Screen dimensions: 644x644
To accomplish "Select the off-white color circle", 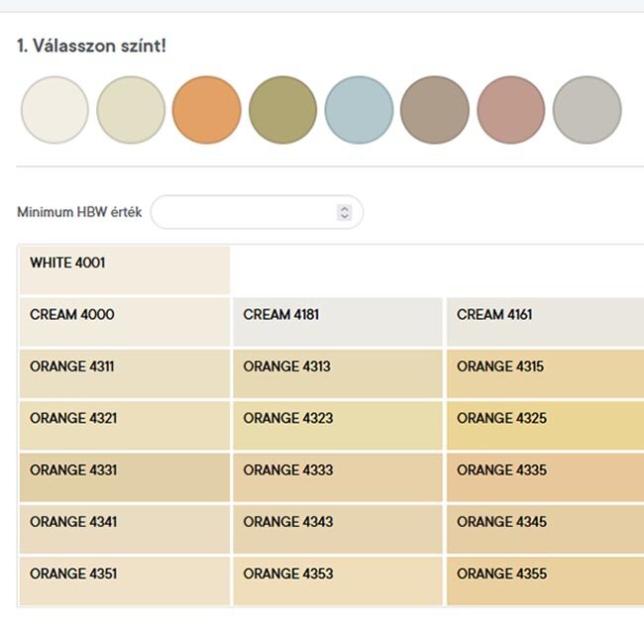I will (x=54, y=110).
